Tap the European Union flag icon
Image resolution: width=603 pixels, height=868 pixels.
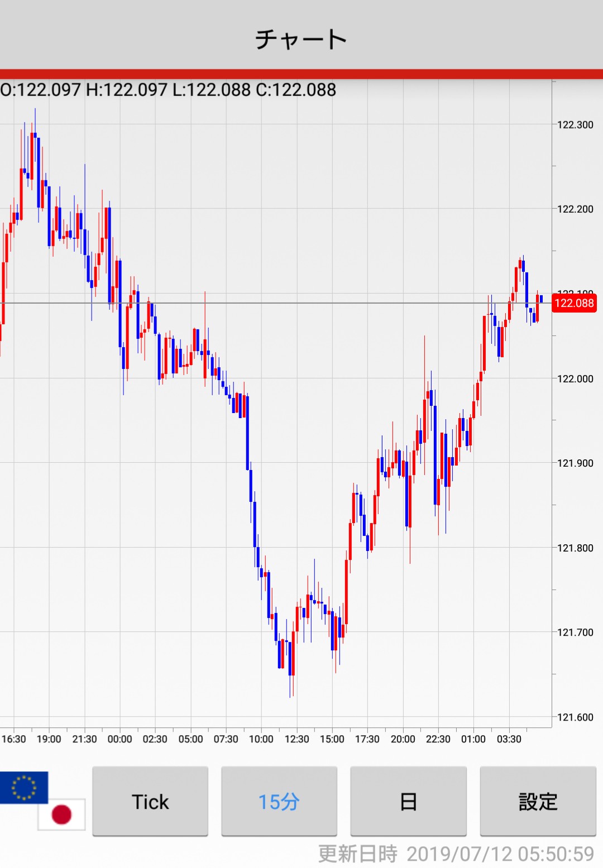point(23,787)
